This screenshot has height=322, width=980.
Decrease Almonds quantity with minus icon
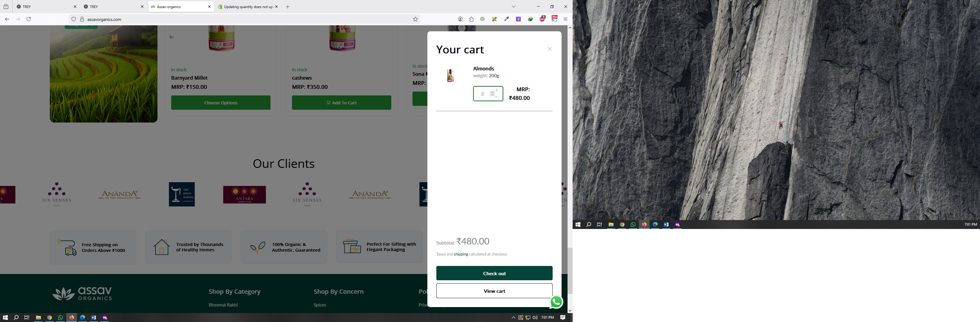point(497,97)
